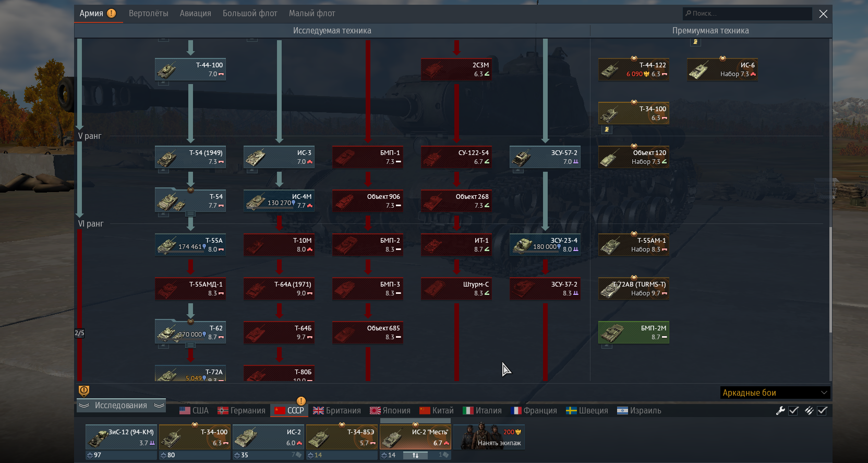
Task: Select the Китай nation tab
Action: [x=437, y=411]
